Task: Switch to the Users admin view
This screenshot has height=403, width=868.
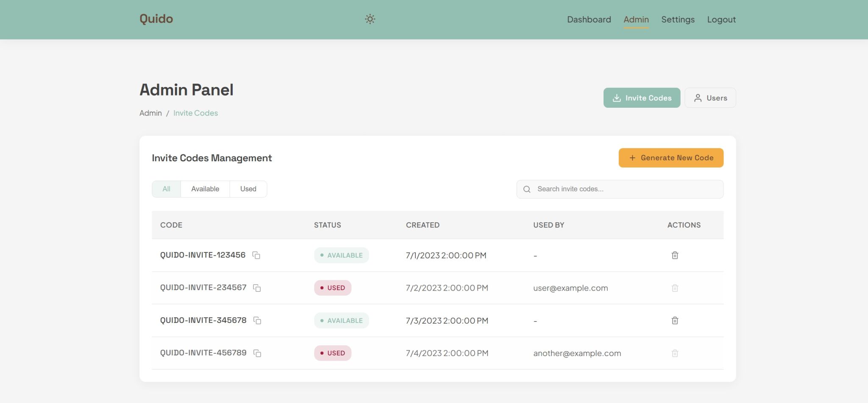Action: pos(710,97)
